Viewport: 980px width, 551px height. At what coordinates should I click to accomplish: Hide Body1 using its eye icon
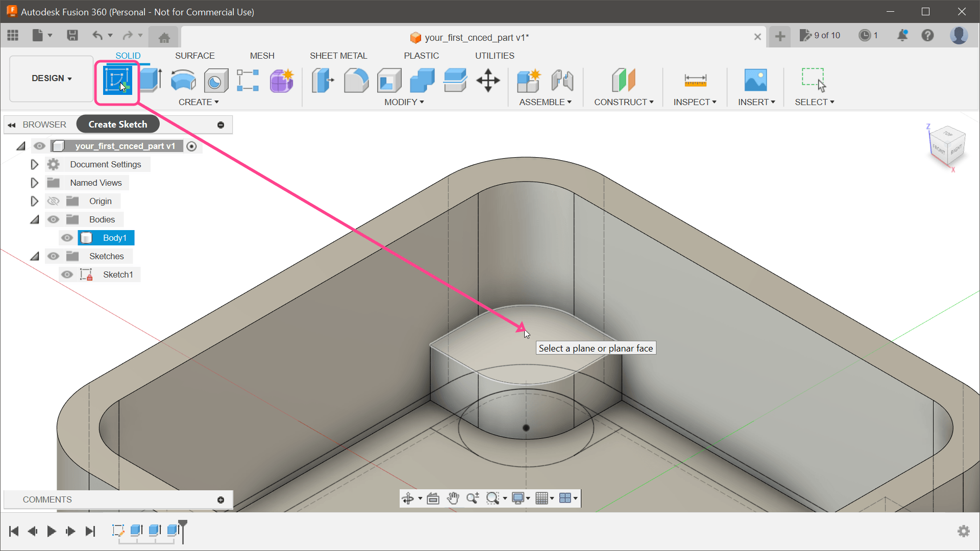[x=67, y=238]
